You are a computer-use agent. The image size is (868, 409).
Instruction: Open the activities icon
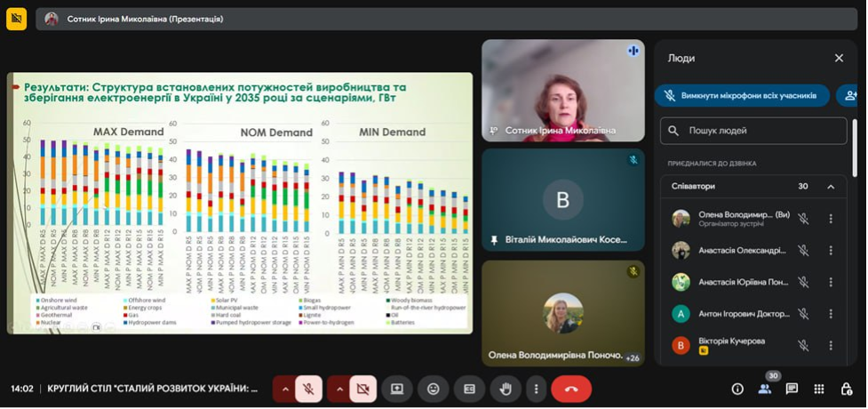point(819,389)
